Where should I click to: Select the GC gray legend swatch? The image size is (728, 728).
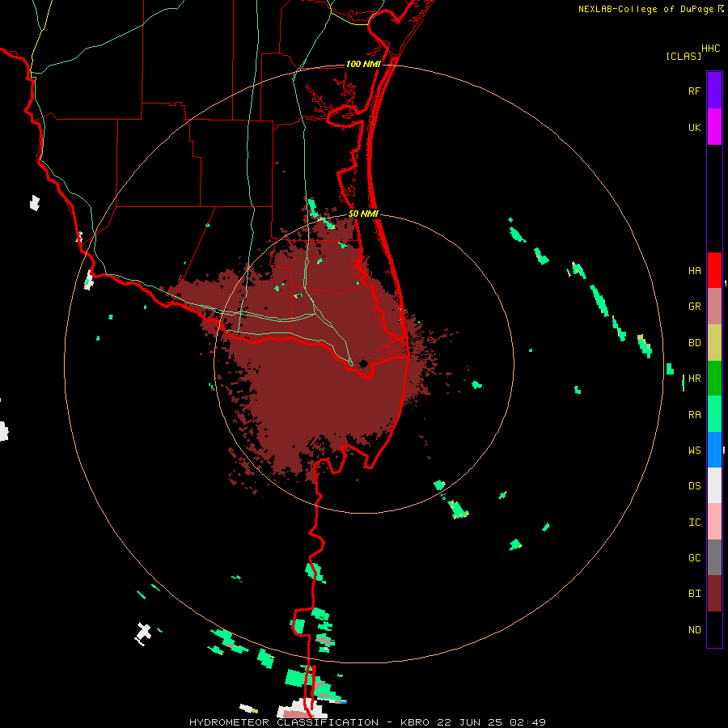point(714,557)
